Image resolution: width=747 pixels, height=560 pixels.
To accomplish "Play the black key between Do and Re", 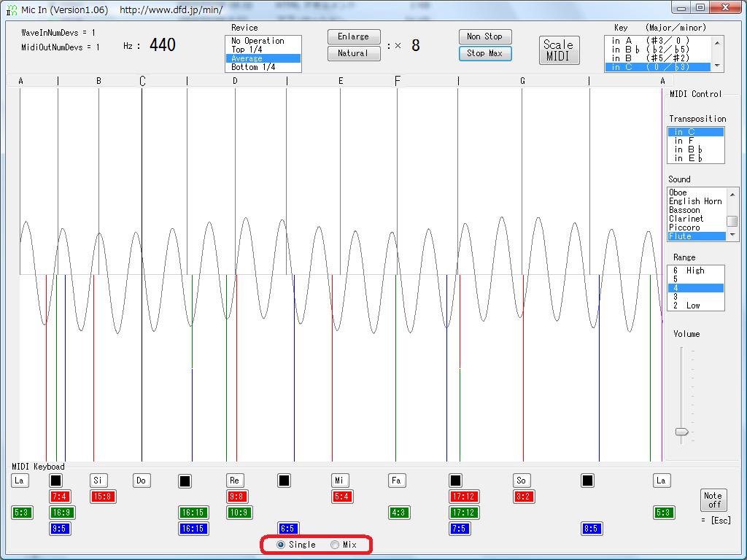I will pos(185,481).
